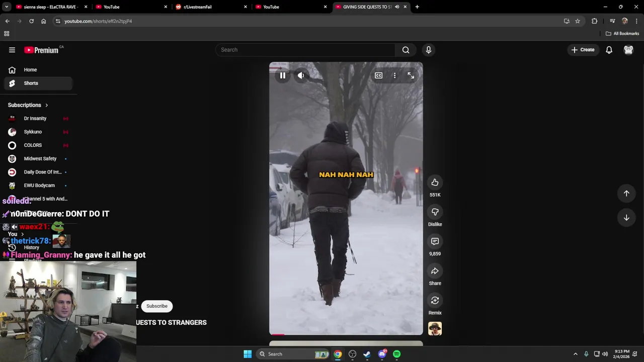Open the clock showing 9:13 PM
The image size is (644, 362).
(x=622, y=354)
